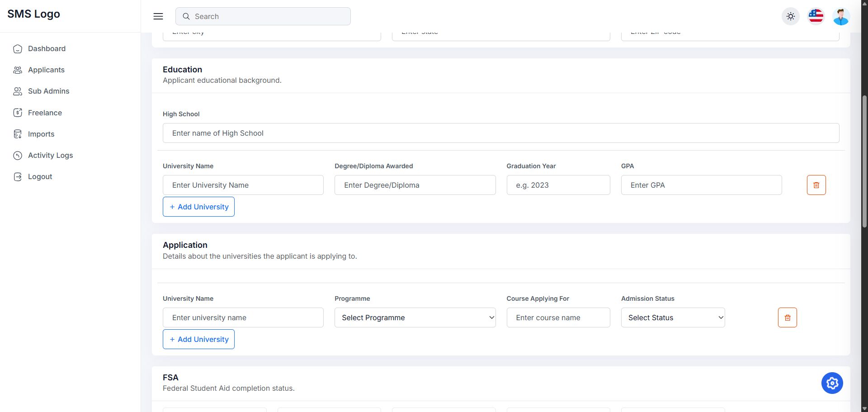The height and width of the screenshot is (412, 868).
Task: Open Activity Logs from the sidebar
Action: pos(50,155)
